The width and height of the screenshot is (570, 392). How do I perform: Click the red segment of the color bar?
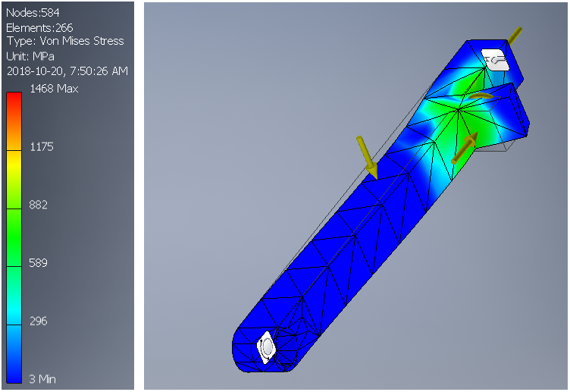coord(14,121)
